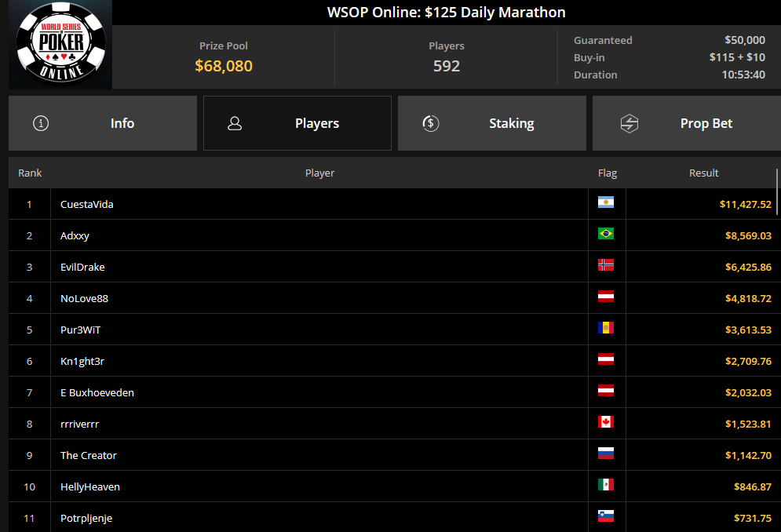Select player CuestaVida
This screenshot has width=781, height=532.
click(86, 204)
